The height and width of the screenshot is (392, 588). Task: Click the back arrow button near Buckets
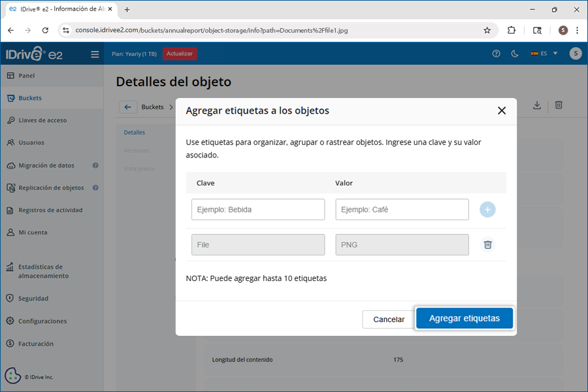(x=127, y=107)
